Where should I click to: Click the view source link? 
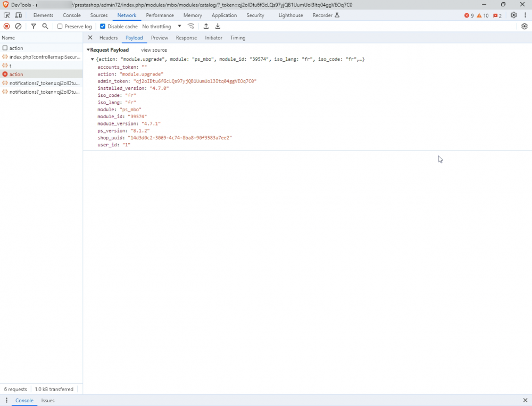click(153, 49)
